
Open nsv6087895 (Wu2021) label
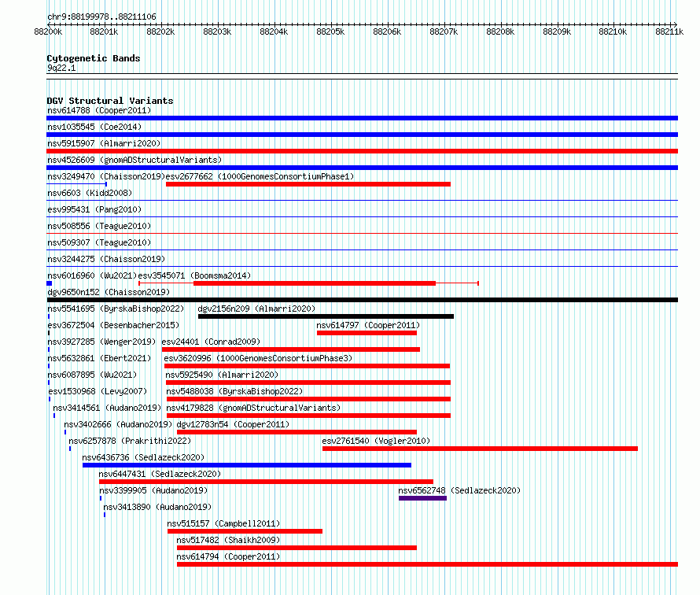pos(92,375)
